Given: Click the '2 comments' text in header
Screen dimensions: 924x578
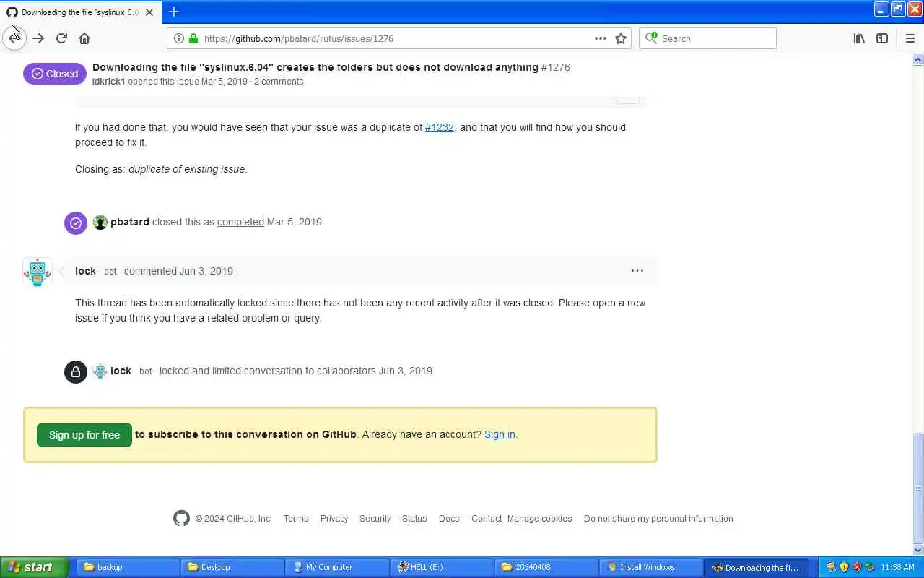Looking at the screenshot, I should (279, 82).
